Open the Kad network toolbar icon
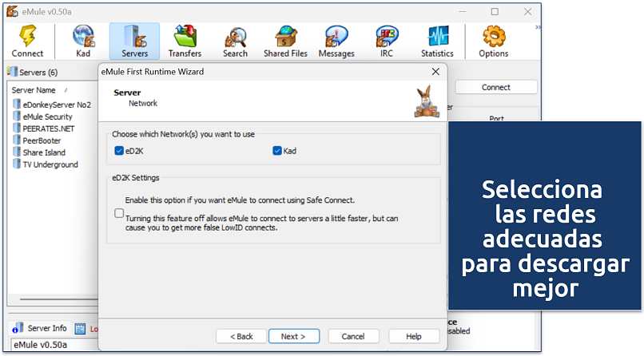This screenshot has width=644, height=356. click(x=83, y=36)
